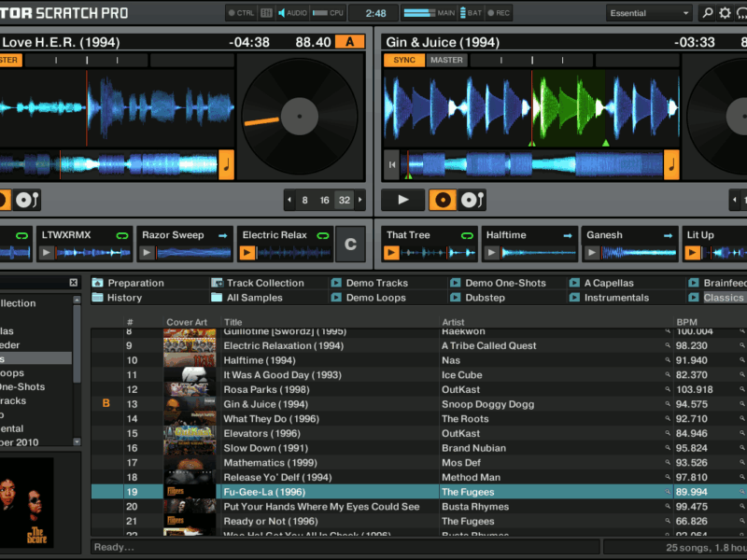
Task: Decrease loop size with left arrow
Action: pyautogui.click(x=290, y=201)
